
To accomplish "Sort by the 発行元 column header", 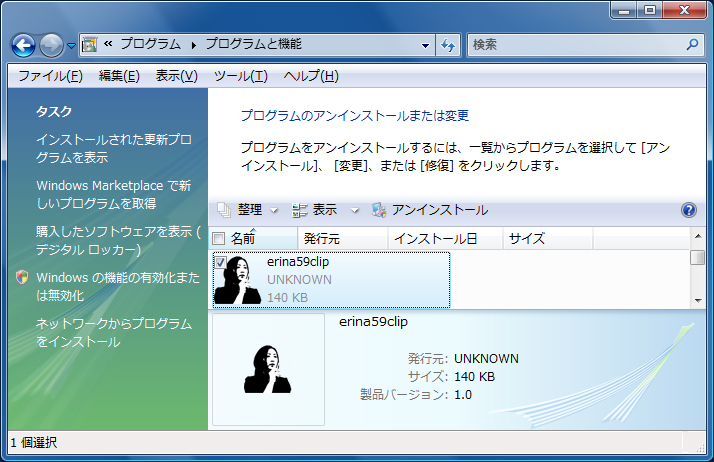I will 342,238.
